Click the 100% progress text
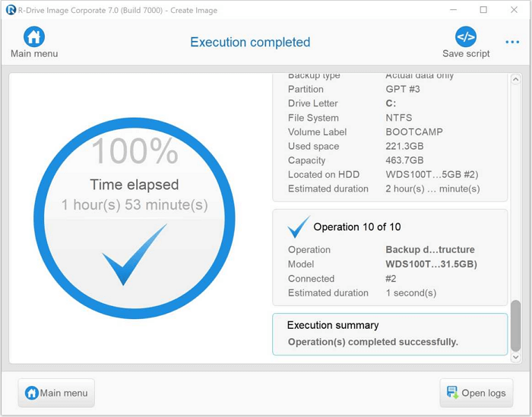Viewport: 532px width, 417px height. point(135,151)
